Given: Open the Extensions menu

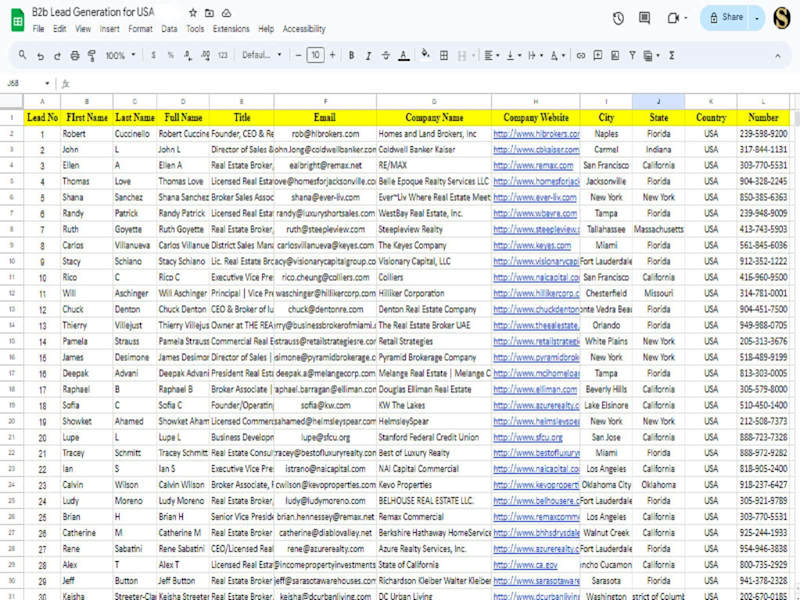Looking at the screenshot, I should [231, 29].
